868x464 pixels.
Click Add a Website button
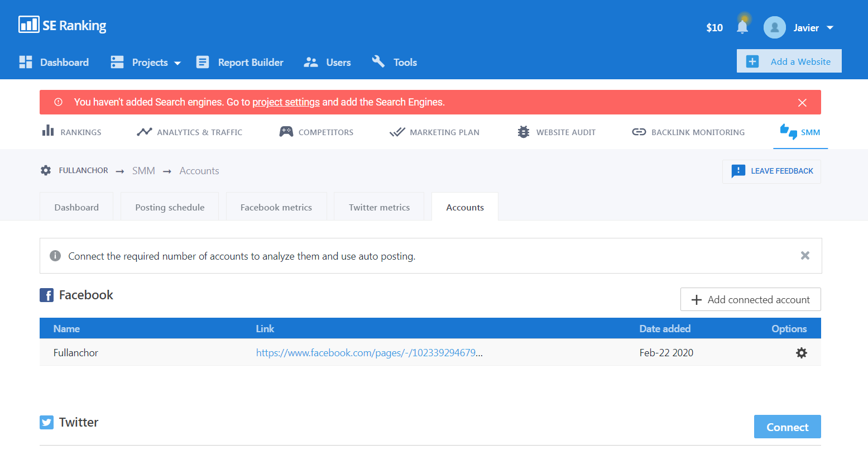tap(789, 61)
